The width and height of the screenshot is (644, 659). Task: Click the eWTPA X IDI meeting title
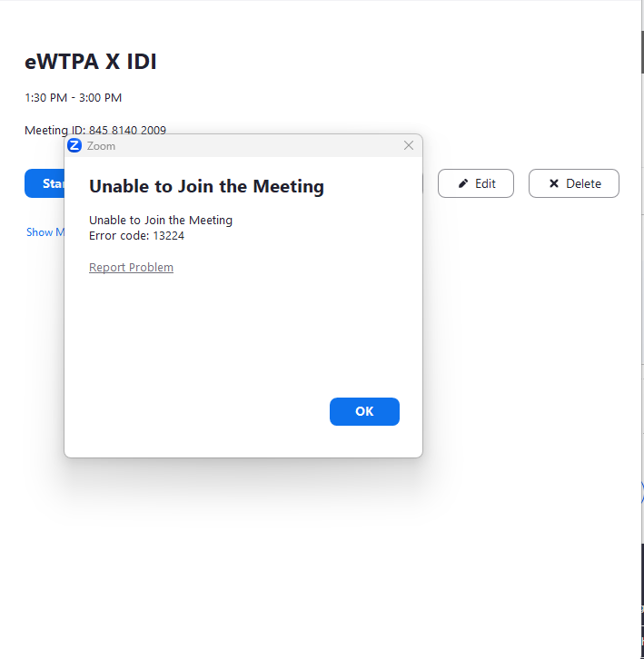coord(90,62)
